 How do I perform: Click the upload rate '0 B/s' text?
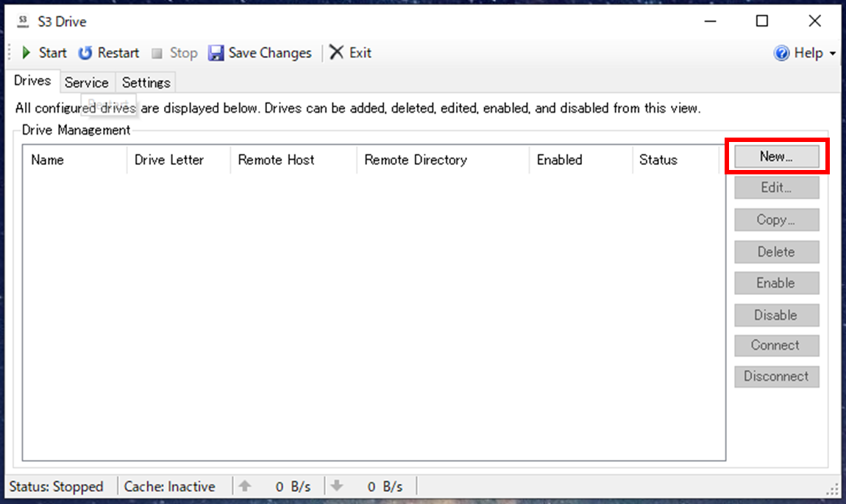coord(293,487)
